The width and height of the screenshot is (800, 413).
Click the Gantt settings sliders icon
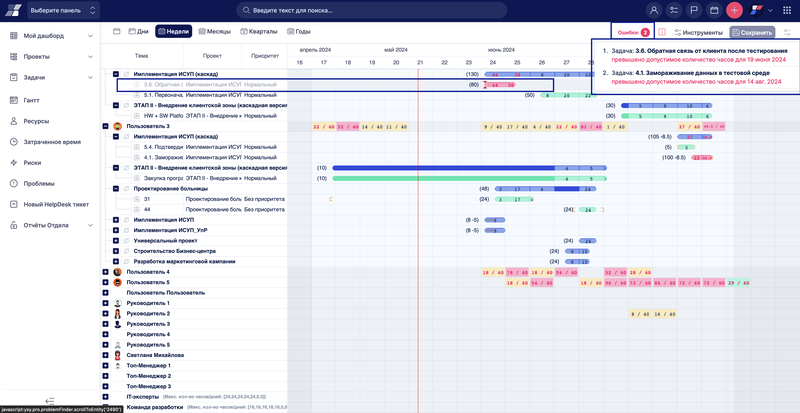tap(787, 32)
